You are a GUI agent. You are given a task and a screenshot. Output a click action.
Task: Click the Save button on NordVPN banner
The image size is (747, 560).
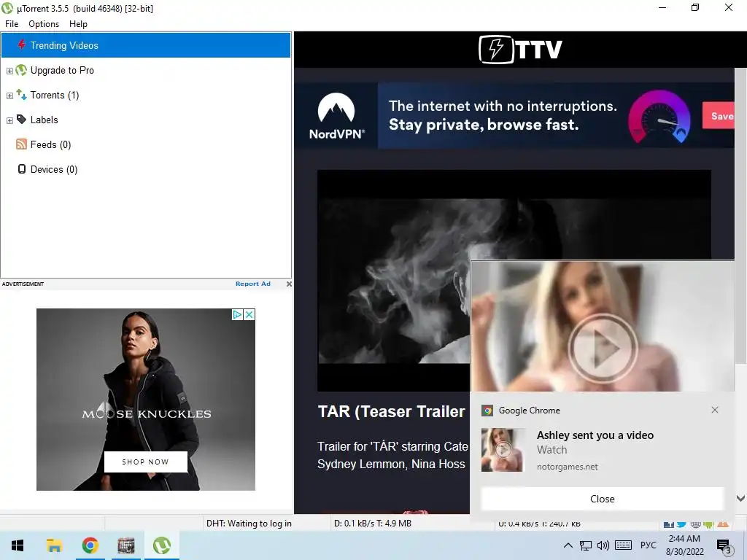coord(719,115)
